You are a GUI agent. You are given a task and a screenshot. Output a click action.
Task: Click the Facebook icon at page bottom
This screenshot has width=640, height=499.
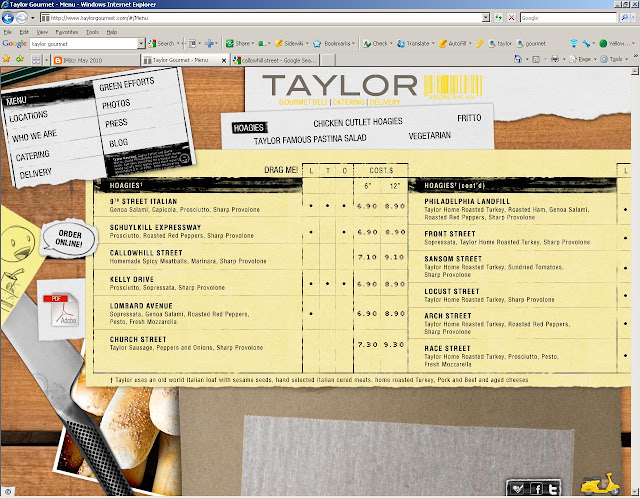point(536,488)
